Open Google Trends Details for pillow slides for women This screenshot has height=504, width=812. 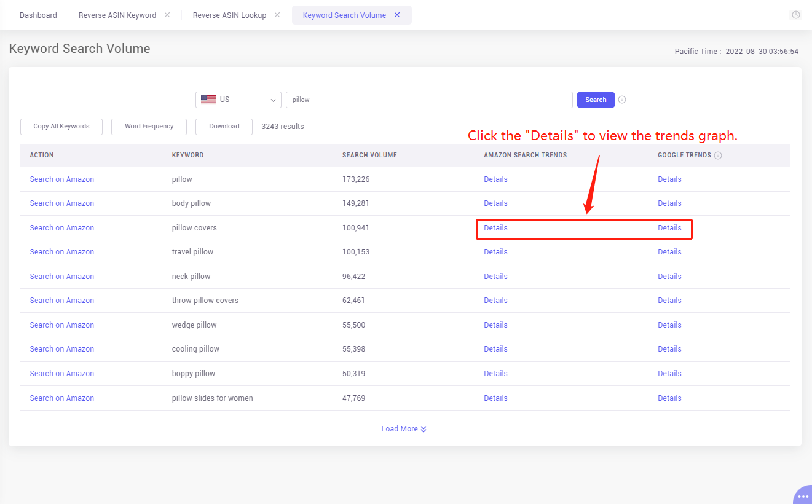click(669, 398)
